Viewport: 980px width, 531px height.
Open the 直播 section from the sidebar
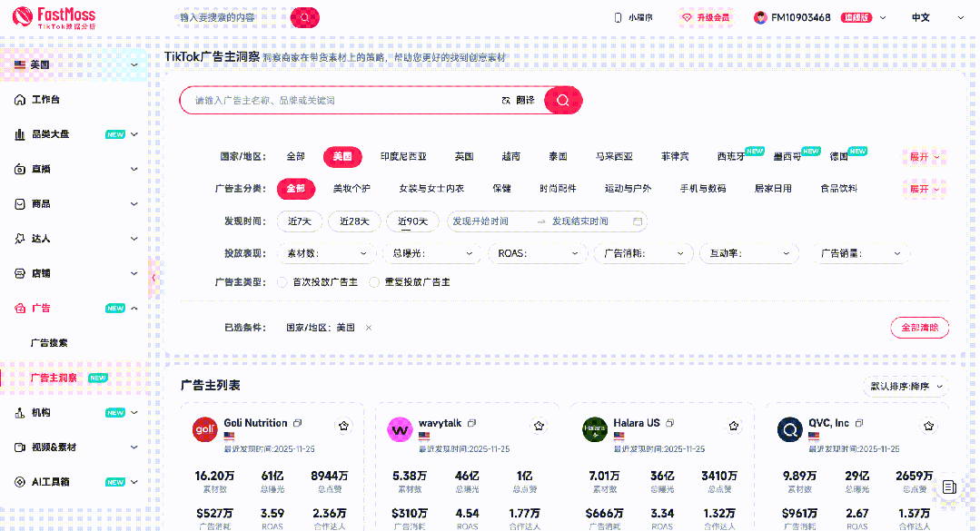[38, 169]
